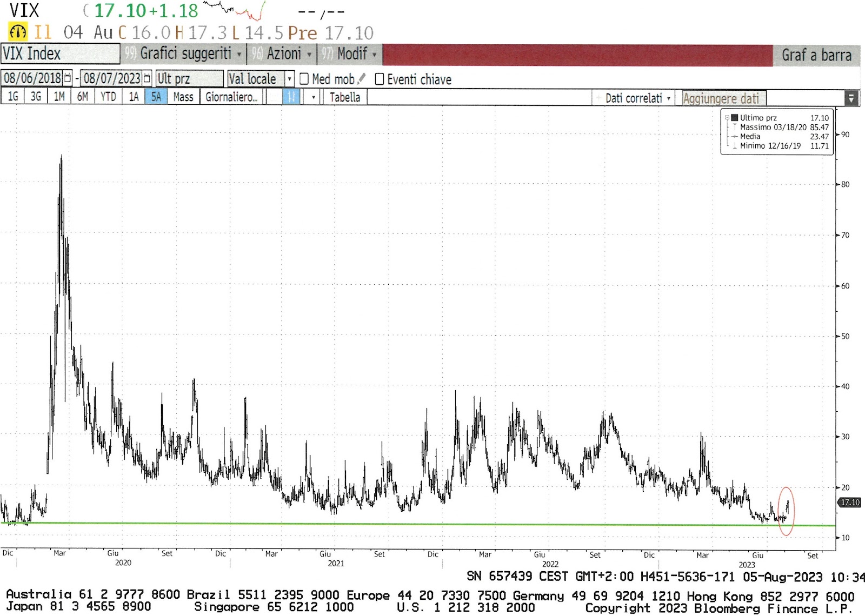Click the Minimo low marker icon in legend
The image size is (865, 616).
tap(735, 146)
